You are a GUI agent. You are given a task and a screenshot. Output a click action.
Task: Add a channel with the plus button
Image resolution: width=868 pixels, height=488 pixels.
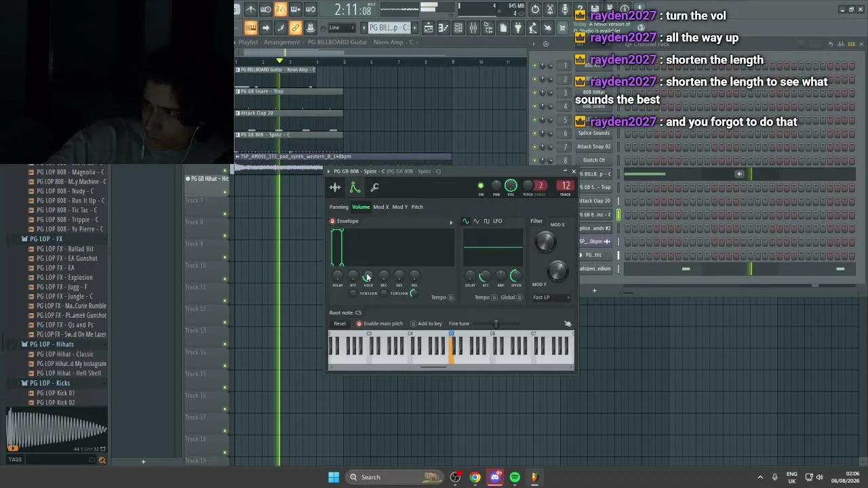click(x=594, y=291)
